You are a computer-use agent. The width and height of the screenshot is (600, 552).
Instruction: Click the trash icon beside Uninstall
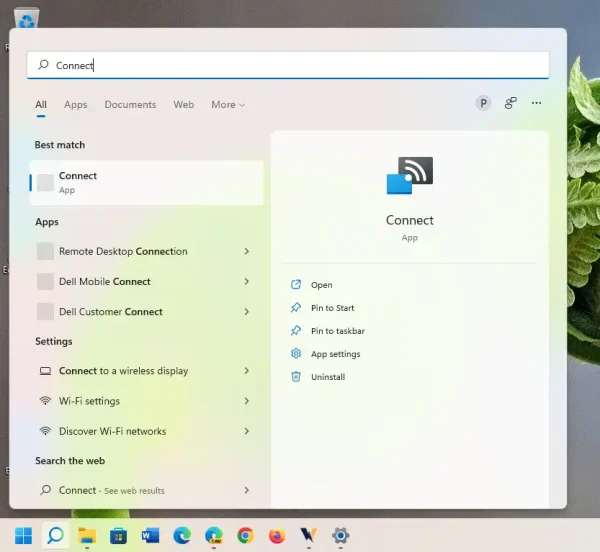coord(296,376)
